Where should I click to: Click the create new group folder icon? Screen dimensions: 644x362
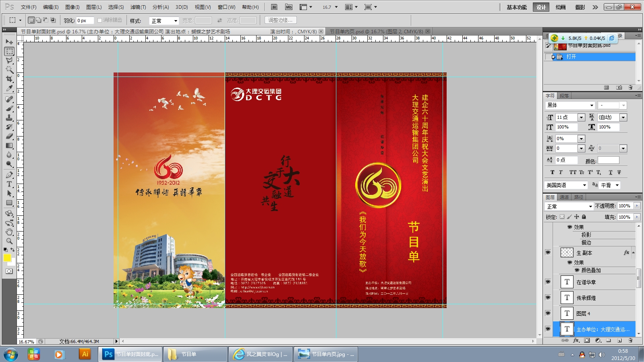(x=609, y=340)
